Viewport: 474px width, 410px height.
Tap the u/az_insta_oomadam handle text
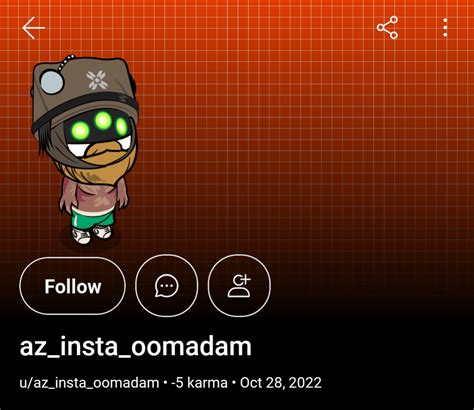coord(89,383)
